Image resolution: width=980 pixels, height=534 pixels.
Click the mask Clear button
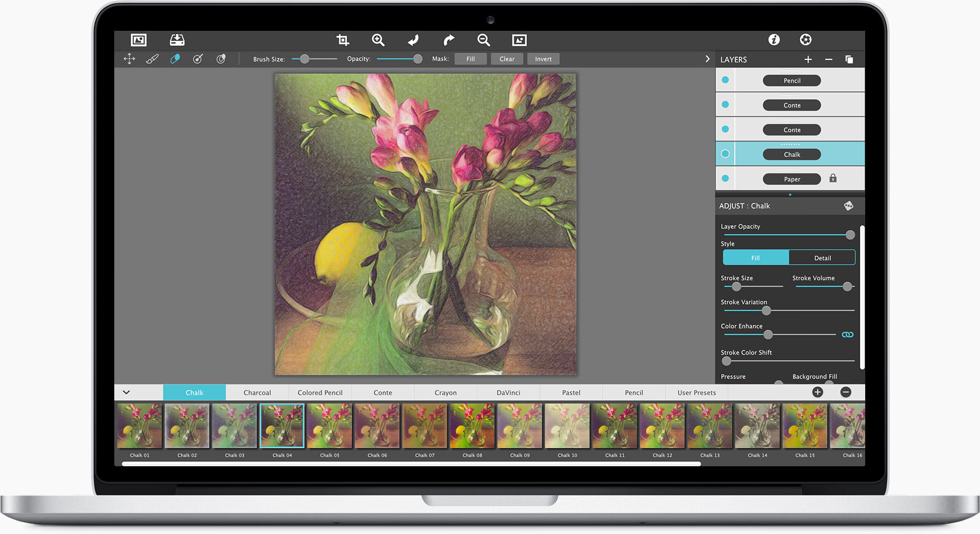point(507,59)
